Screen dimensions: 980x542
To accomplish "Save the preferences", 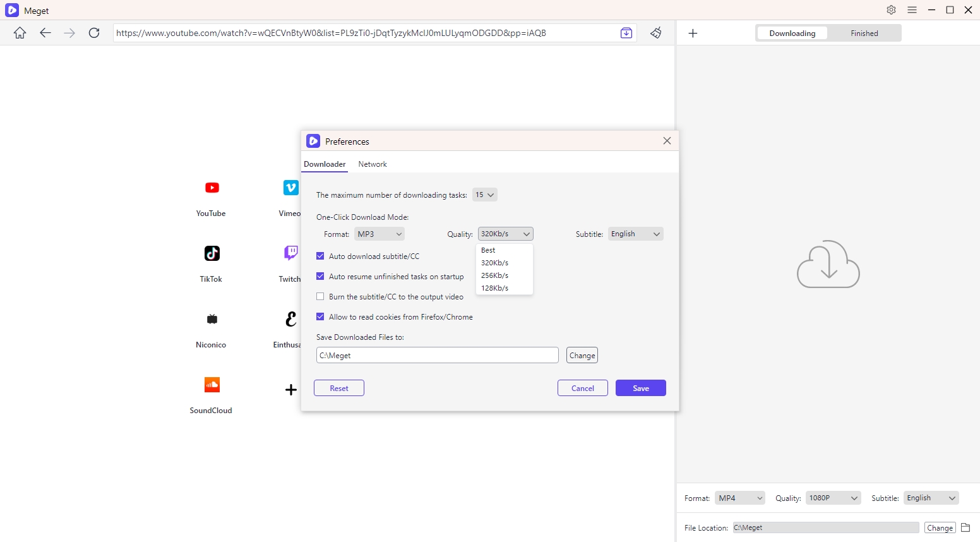I will click(641, 388).
